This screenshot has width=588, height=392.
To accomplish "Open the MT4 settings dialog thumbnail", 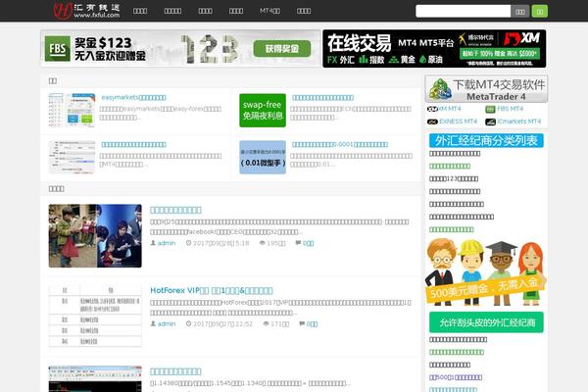I will point(72,157).
